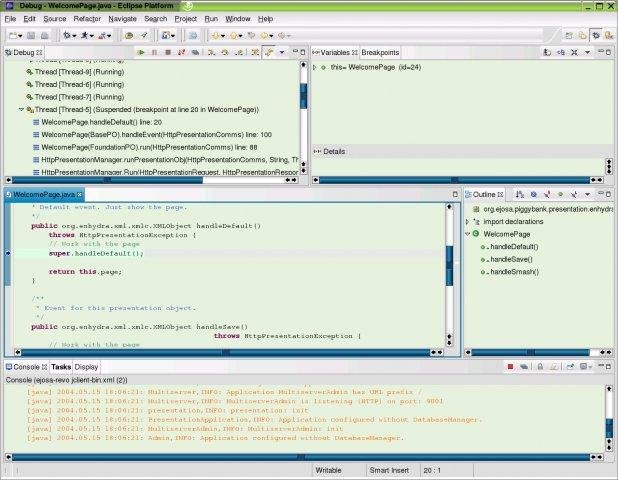Switch to the Debug perspective icon

pos(596,35)
